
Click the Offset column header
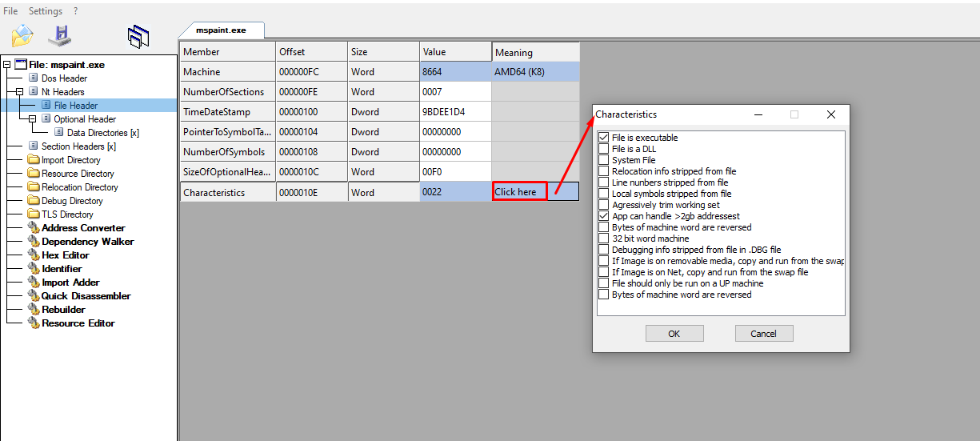(x=311, y=52)
